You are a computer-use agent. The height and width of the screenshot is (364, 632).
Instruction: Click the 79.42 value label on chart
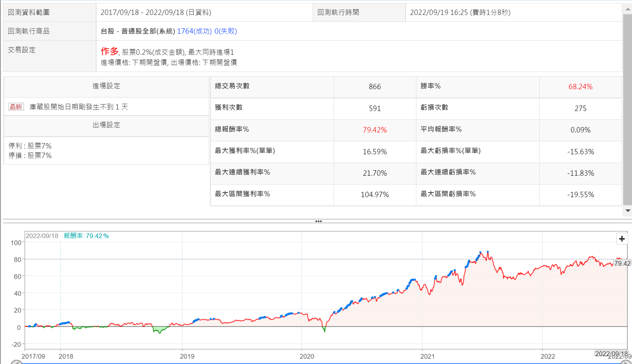(x=622, y=263)
